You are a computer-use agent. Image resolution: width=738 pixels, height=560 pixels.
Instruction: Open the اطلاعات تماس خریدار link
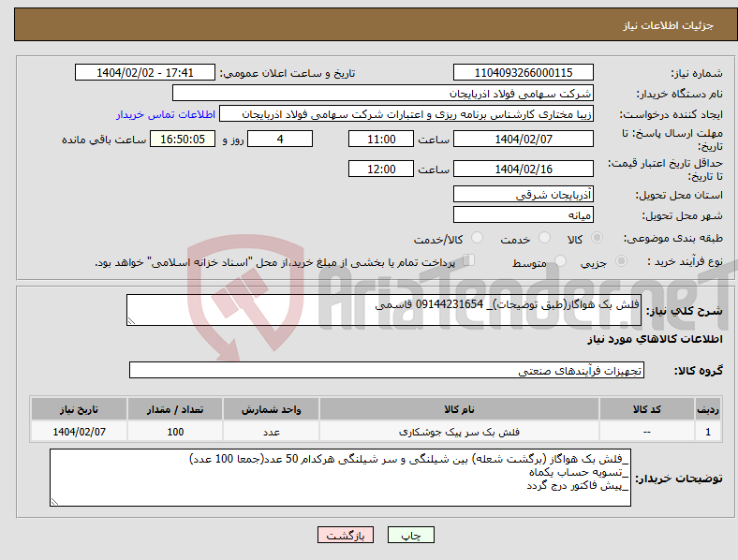(166, 114)
